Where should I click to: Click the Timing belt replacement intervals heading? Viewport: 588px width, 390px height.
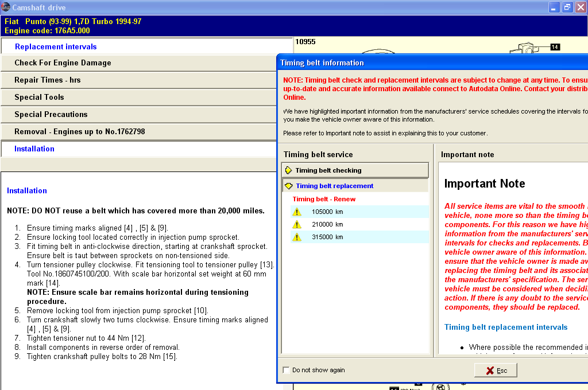click(x=506, y=327)
